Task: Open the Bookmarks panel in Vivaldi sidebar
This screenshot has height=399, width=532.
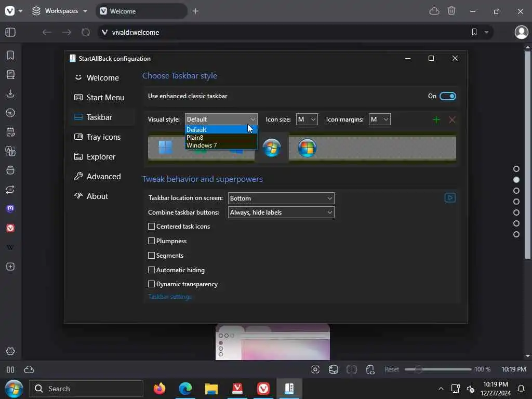Action: pos(10,55)
